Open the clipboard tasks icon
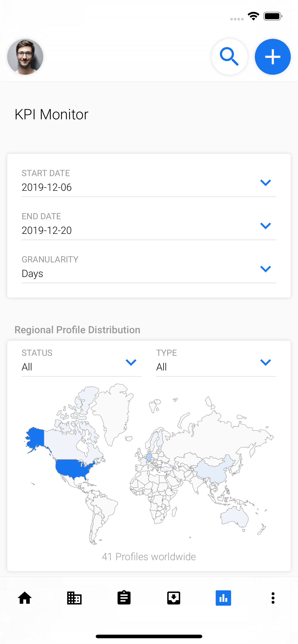 (x=124, y=598)
